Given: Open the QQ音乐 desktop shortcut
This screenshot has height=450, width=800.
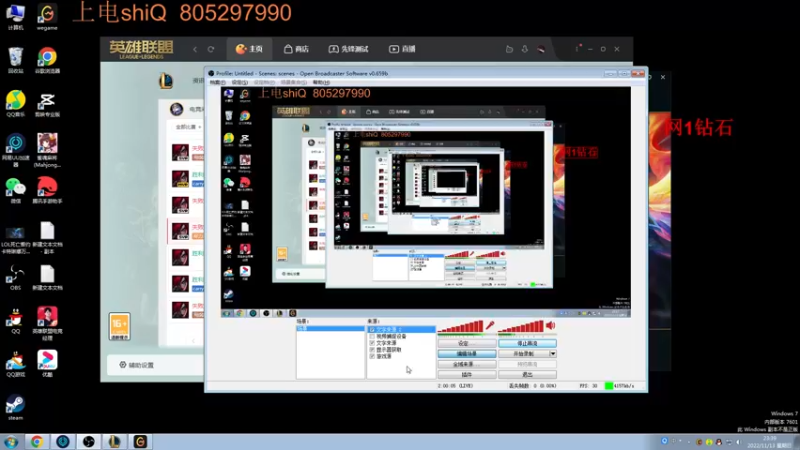Looking at the screenshot, I should [16, 104].
